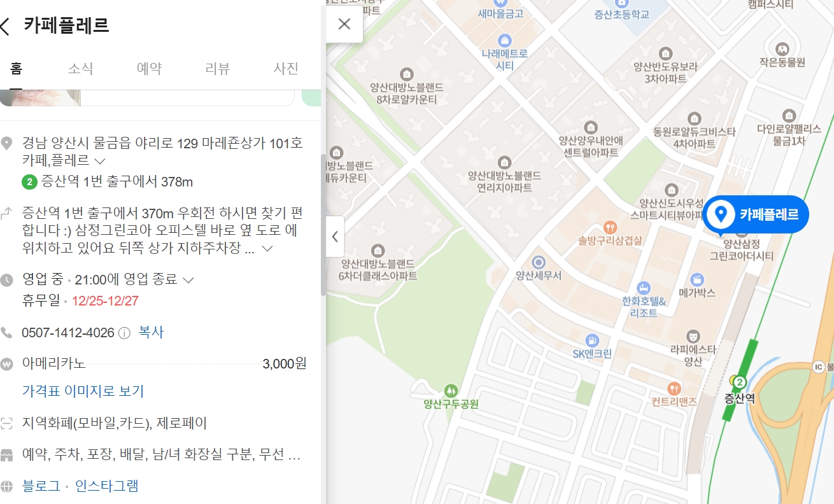Select 나래메트로시티 shopping marker on map
The image size is (834, 504).
point(505,41)
